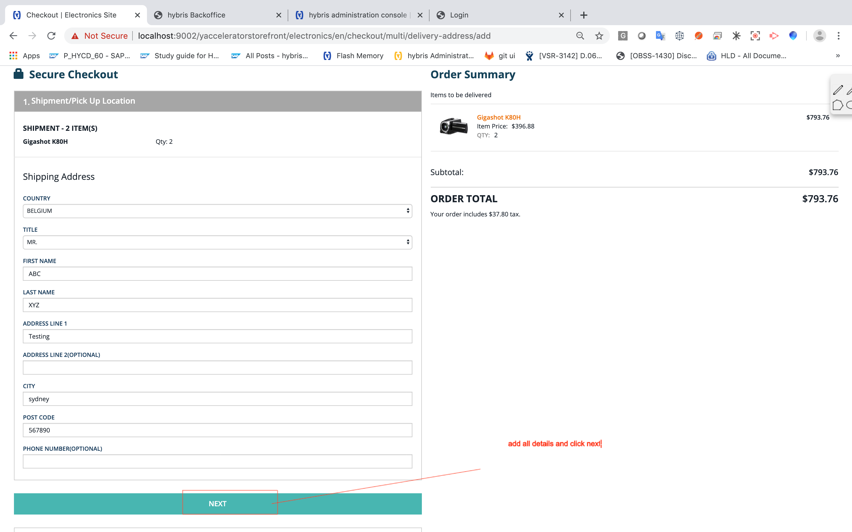
Task: Open a new browser tab
Action: pos(584,15)
